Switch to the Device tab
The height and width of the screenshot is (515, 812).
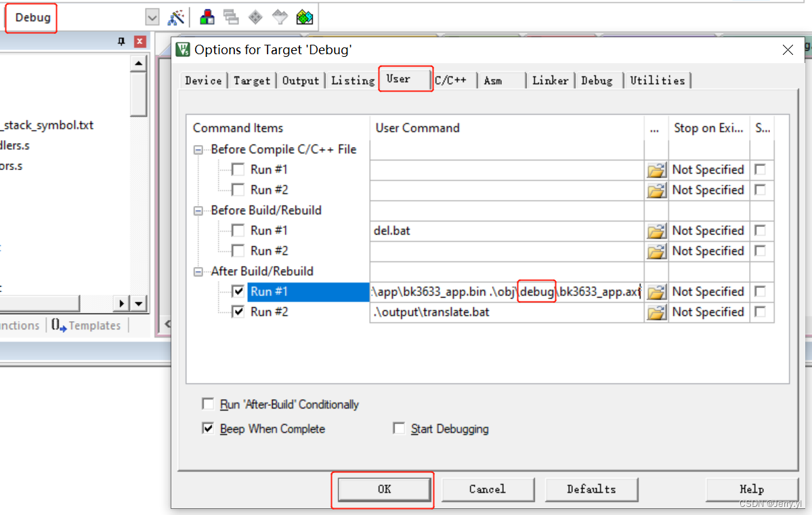pos(203,81)
